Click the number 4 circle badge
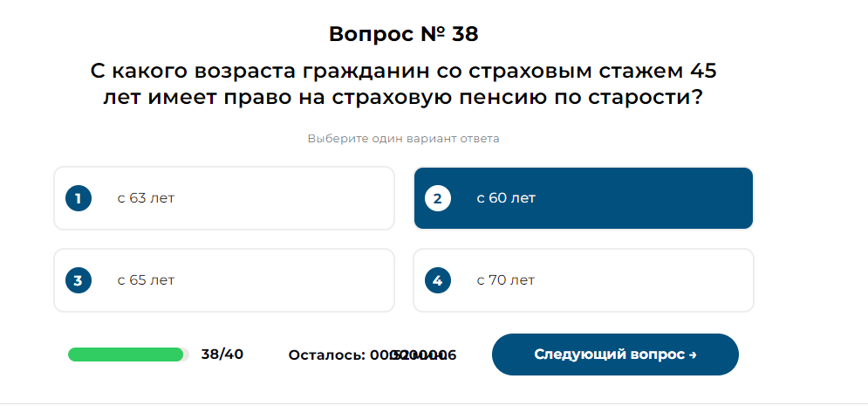Screen dimensions: 868x420 (437, 280)
